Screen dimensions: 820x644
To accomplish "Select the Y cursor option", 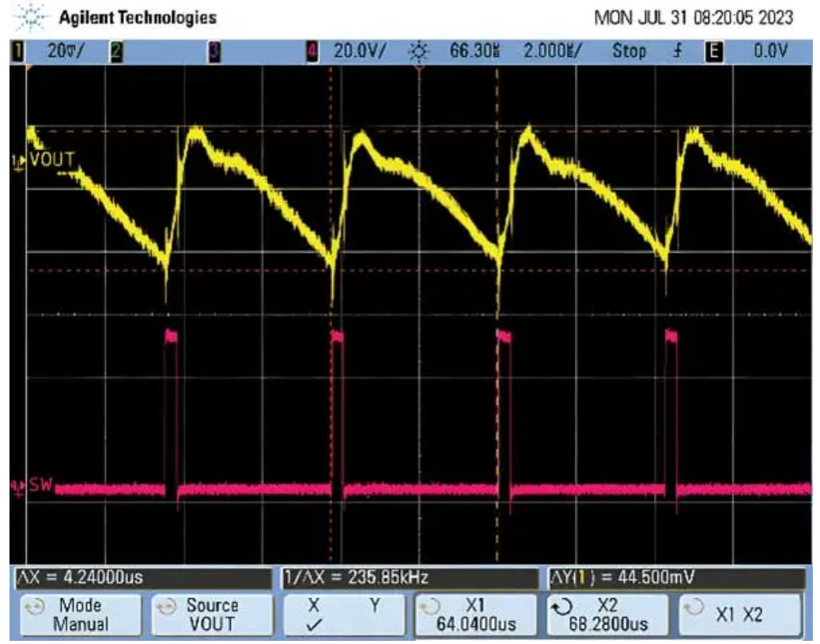I will coord(375,606).
